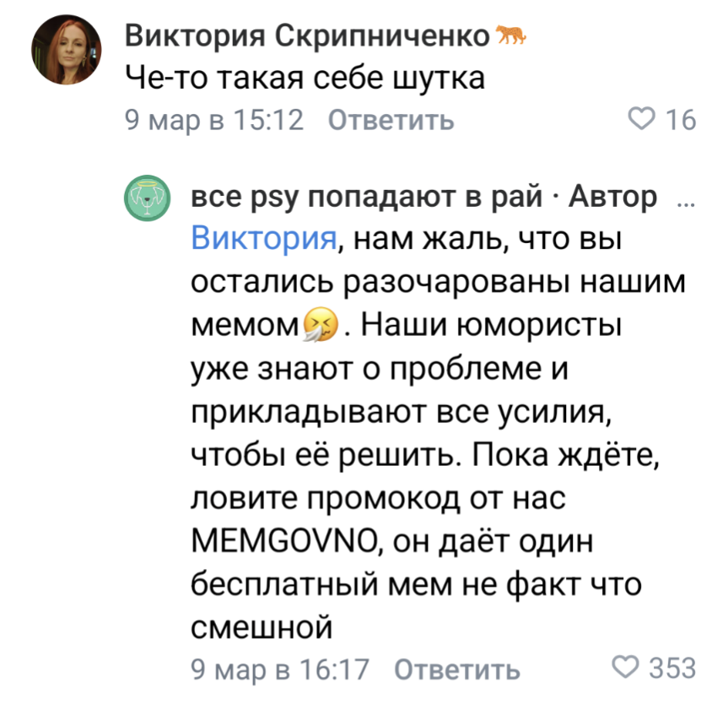
Task: Open the green community avatar icon
Action: pos(148,201)
